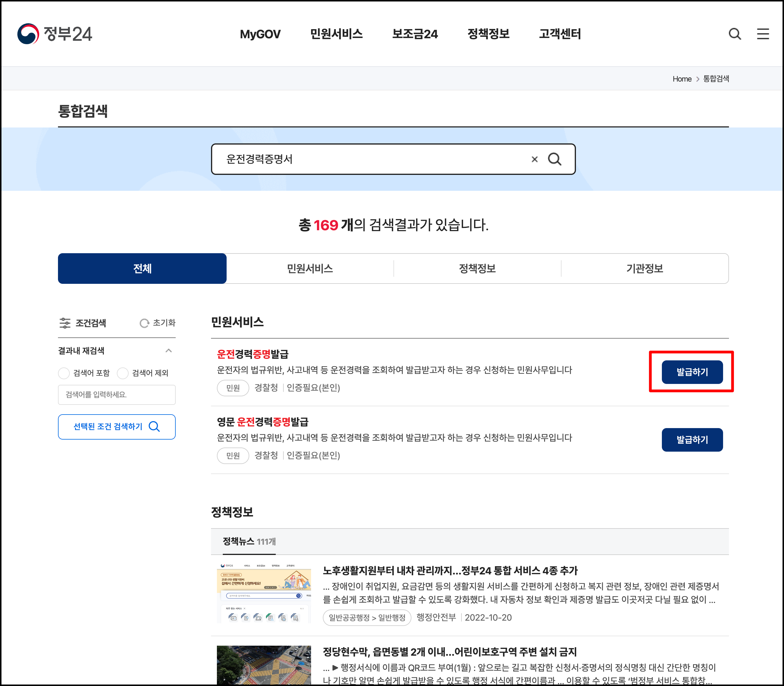Click 발급하기 for 운전경력증명발급
784x686 pixels.
(692, 372)
